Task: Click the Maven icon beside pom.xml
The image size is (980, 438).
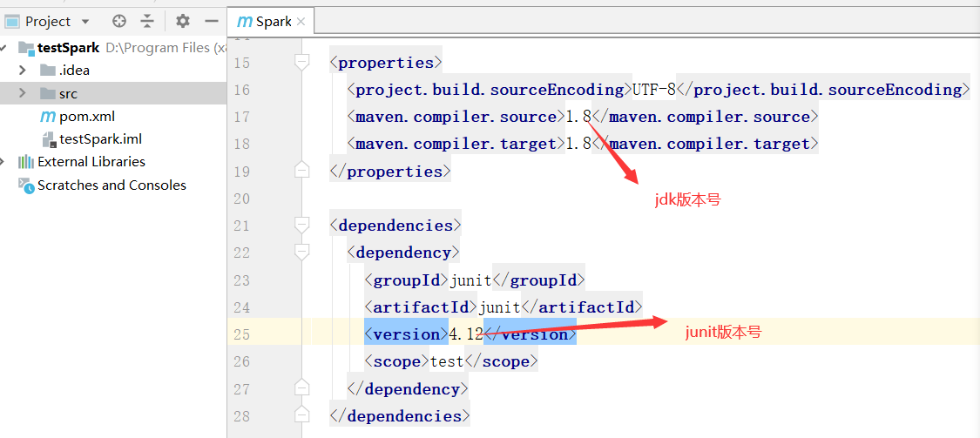Action: pos(48,116)
